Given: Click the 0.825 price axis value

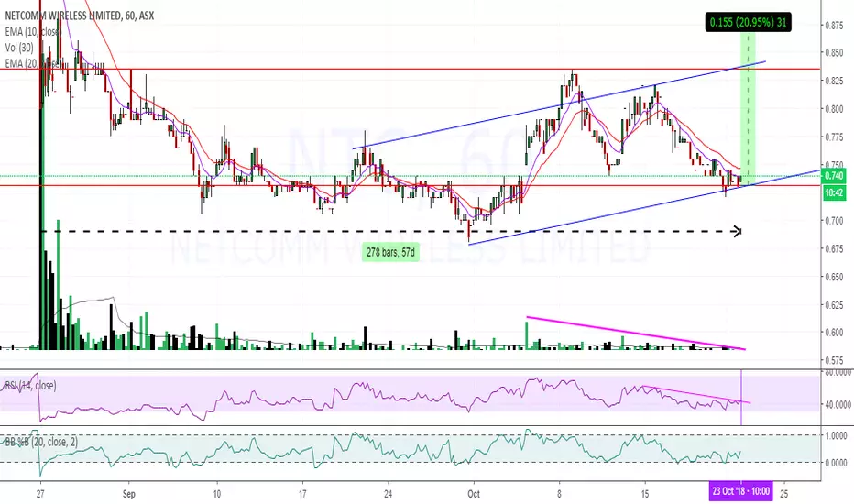Looking at the screenshot, I should [x=835, y=81].
